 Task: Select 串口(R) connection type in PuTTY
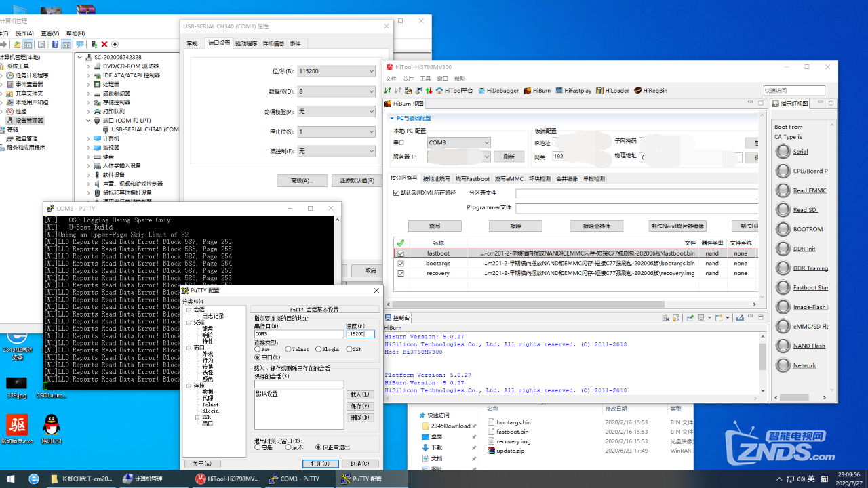coord(258,357)
